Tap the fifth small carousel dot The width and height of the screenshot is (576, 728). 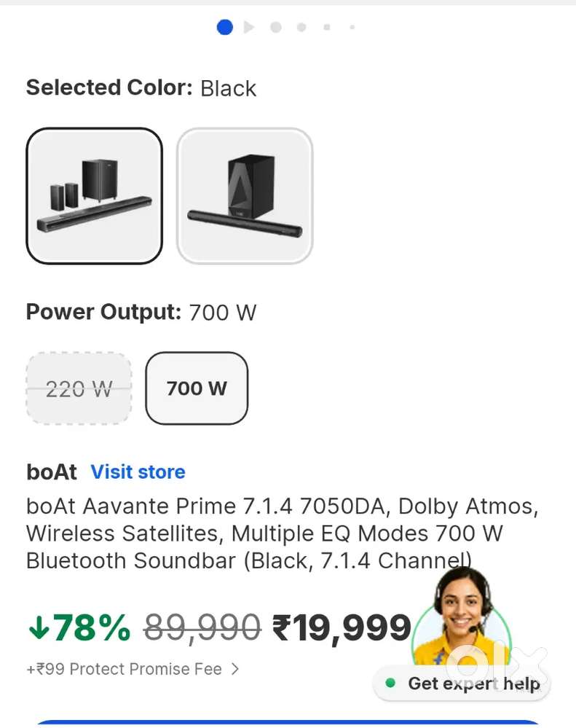coord(327,27)
